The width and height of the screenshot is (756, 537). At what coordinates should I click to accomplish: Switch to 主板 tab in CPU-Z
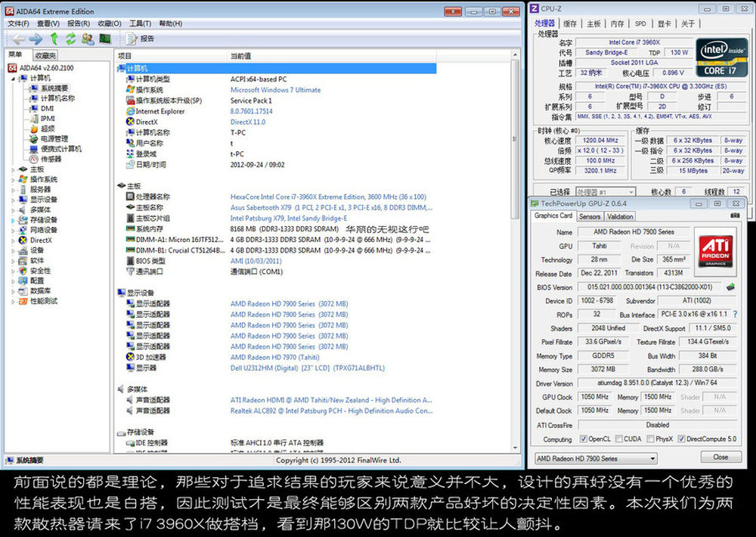click(594, 23)
